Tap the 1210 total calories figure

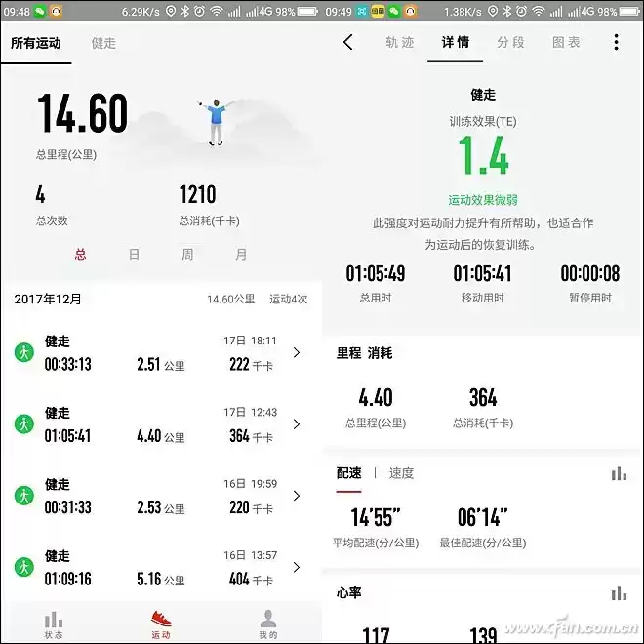[197, 195]
